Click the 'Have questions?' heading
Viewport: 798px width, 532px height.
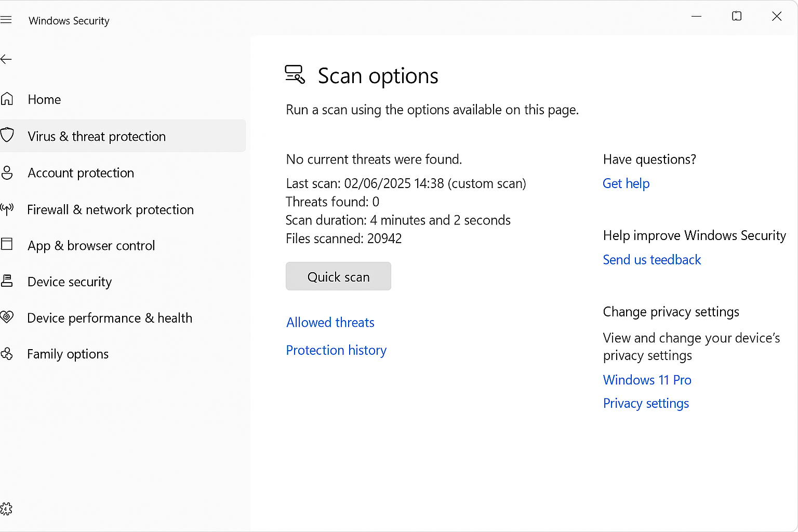649,159
